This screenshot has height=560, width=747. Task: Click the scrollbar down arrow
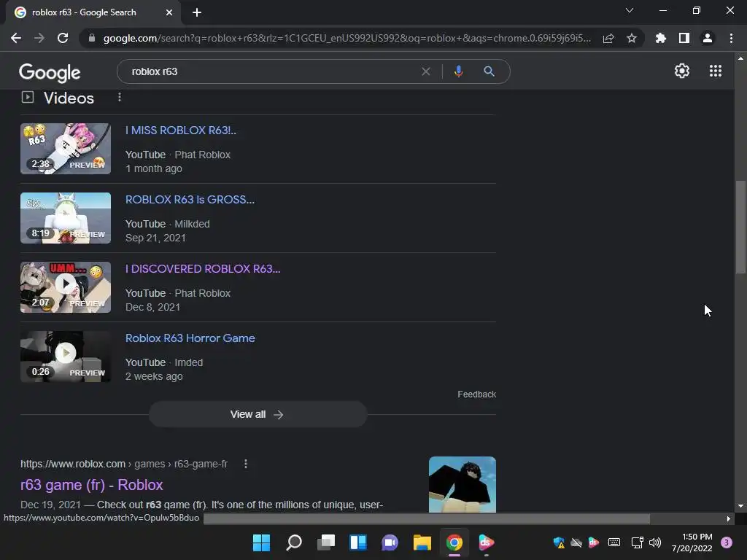740,506
